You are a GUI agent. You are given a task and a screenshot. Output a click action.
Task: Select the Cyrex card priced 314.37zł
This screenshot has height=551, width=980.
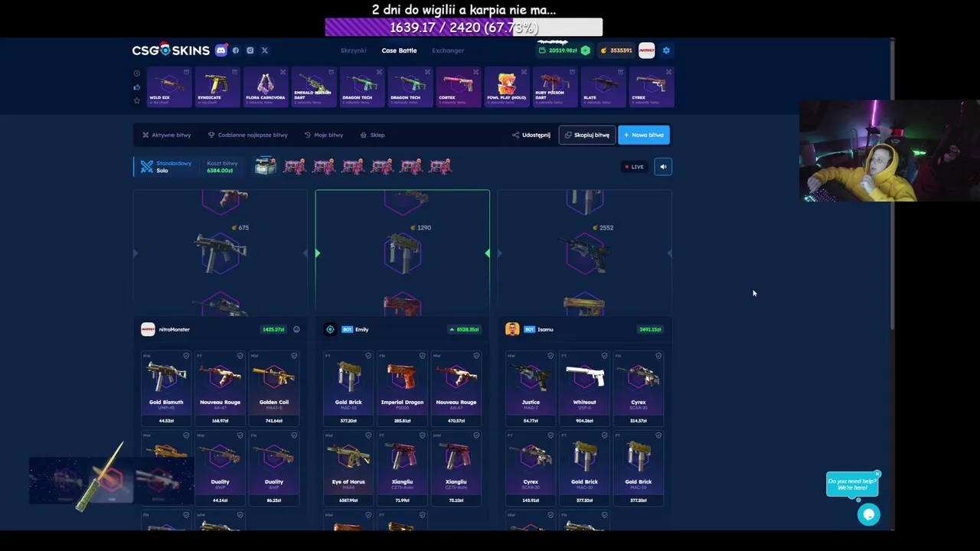click(x=639, y=388)
